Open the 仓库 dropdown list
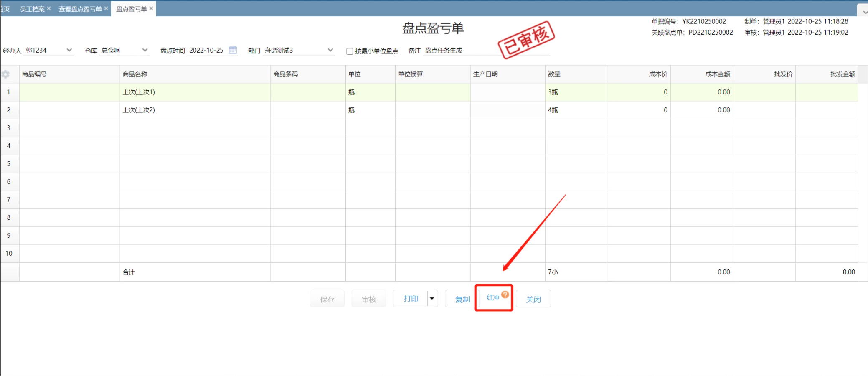Viewport: 868px width, 376px height. click(145, 50)
